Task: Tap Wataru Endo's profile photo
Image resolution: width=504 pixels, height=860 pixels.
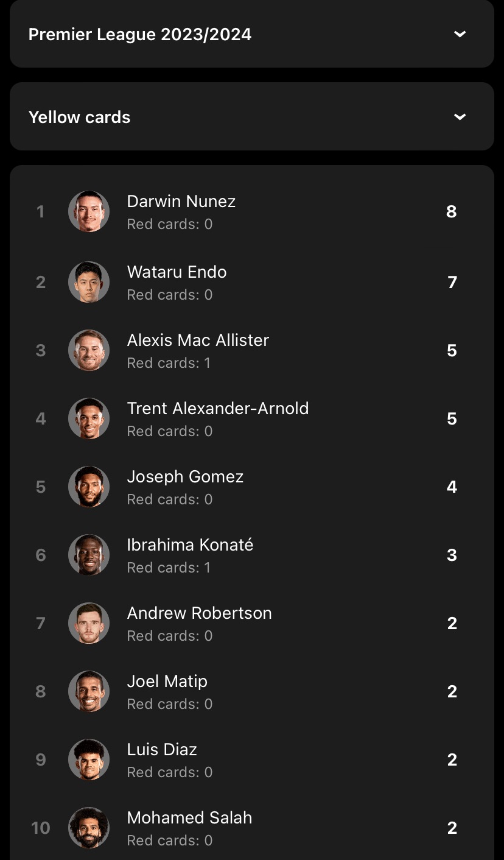Action: [89, 282]
